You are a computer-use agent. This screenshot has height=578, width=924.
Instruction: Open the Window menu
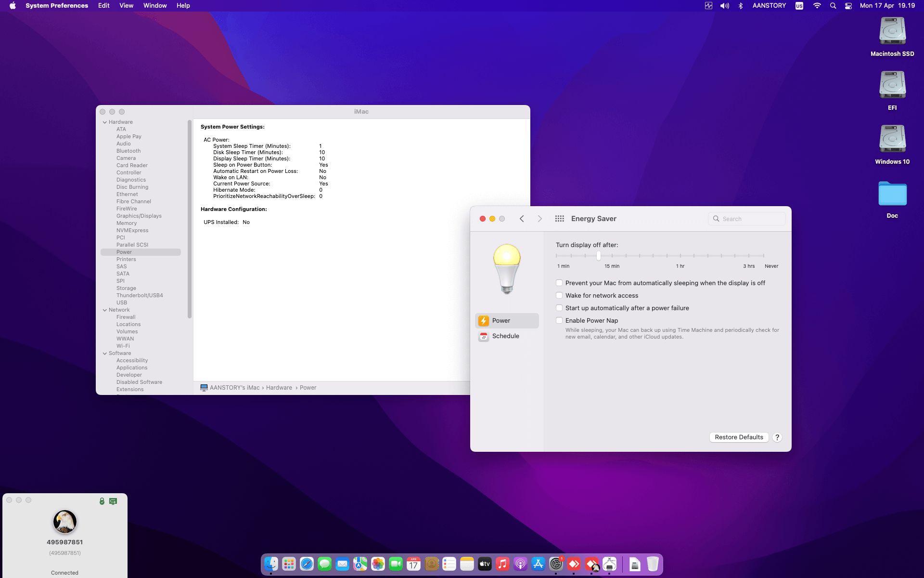154,6
